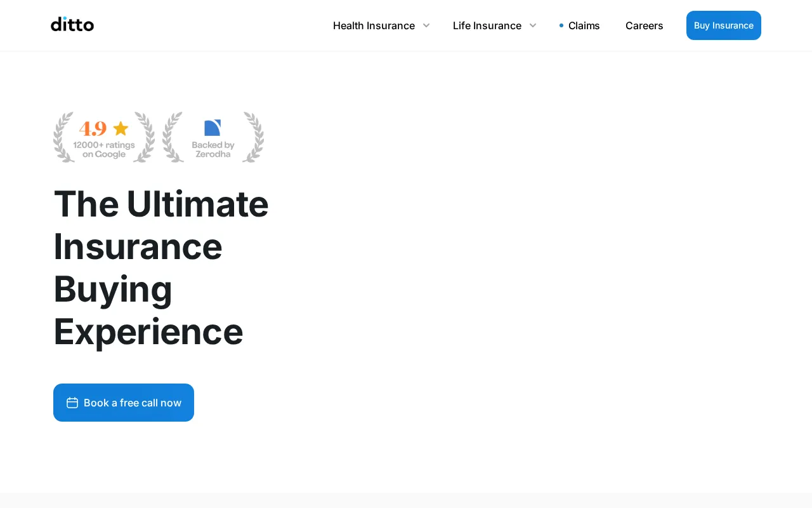This screenshot has width=812, height=508.
Task: Click the Backed by Zerodha caption
Action: point(213,150)
